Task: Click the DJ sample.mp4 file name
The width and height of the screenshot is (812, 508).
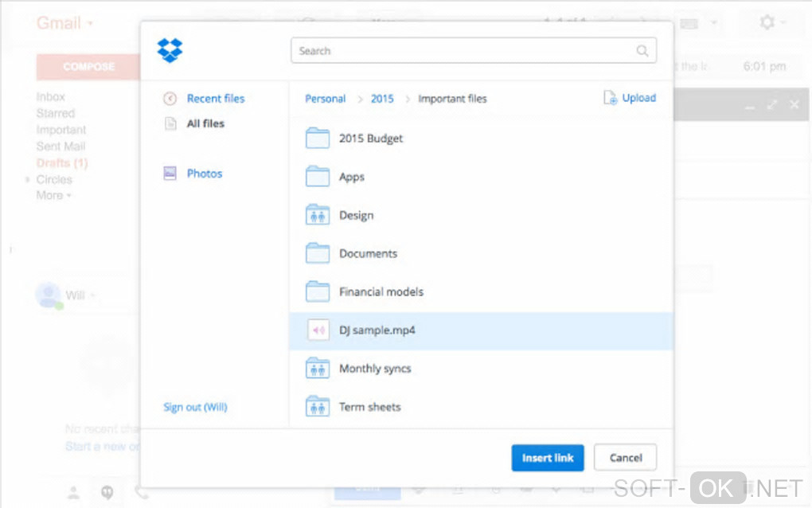Action: coord(377,330)
